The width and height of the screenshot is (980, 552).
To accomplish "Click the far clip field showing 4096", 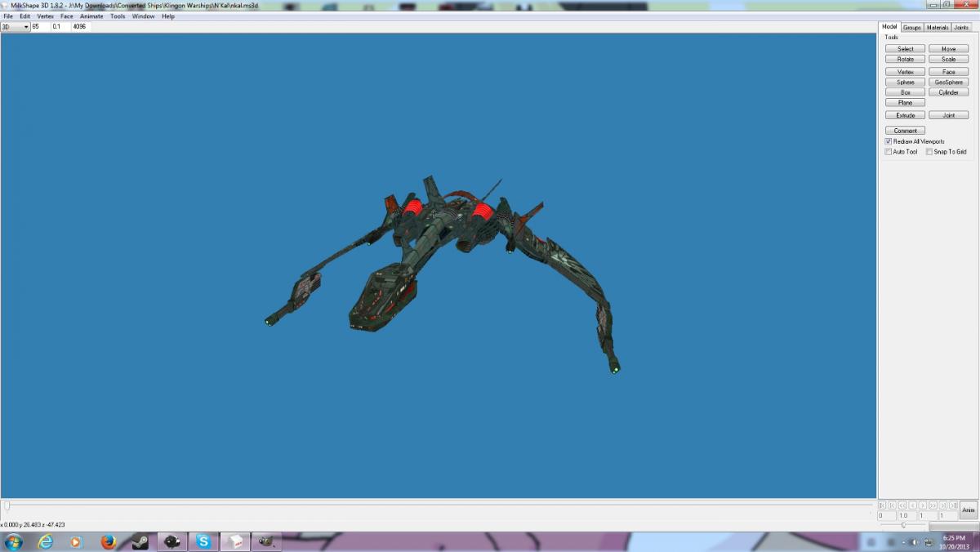I will click(81, 27).
